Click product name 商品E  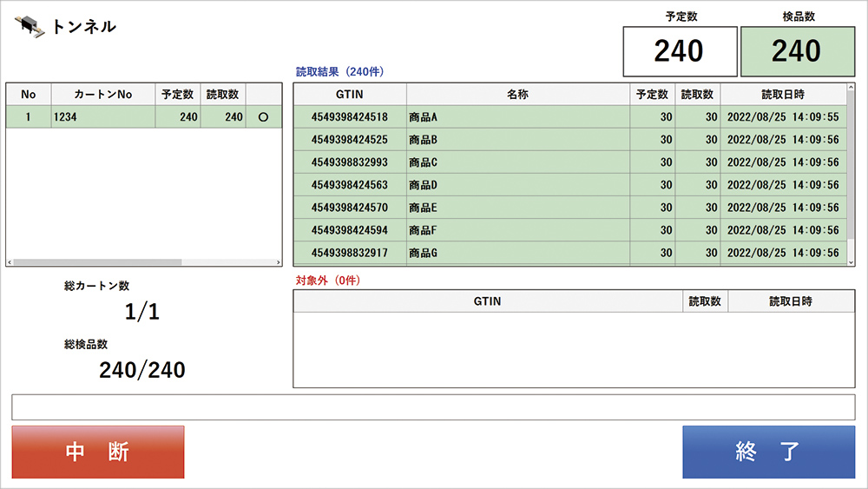pyautogui.click(x=424, y=208)
